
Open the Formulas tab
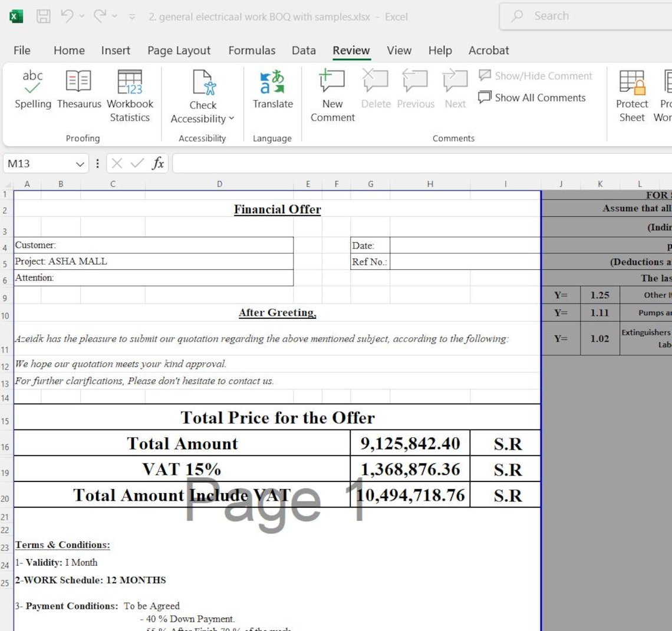[252, 51]
